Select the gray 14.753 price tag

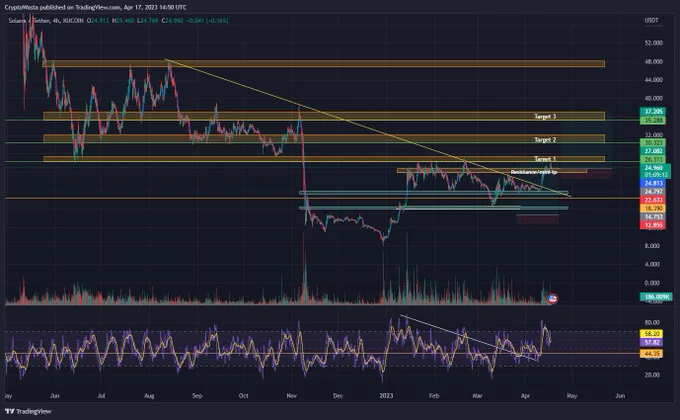(654, 217)
